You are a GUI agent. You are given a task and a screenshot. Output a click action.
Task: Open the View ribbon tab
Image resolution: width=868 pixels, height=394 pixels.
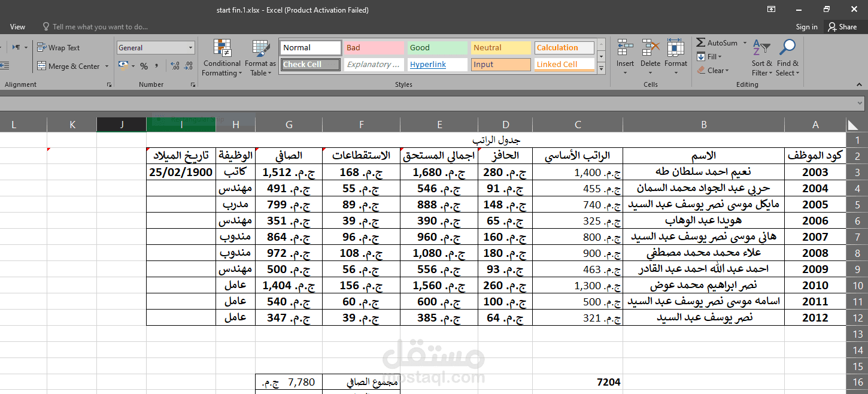(x=18, y=27)
